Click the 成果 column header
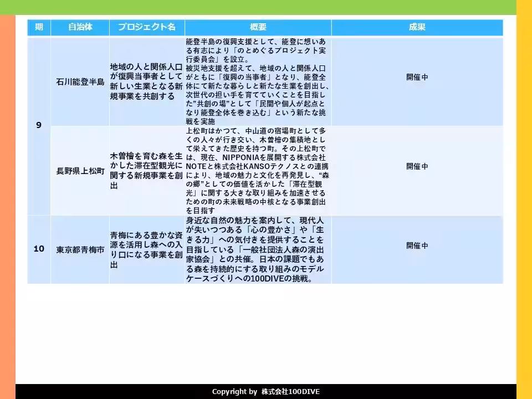This screenshot has height=399, width=532. (417, 26)
